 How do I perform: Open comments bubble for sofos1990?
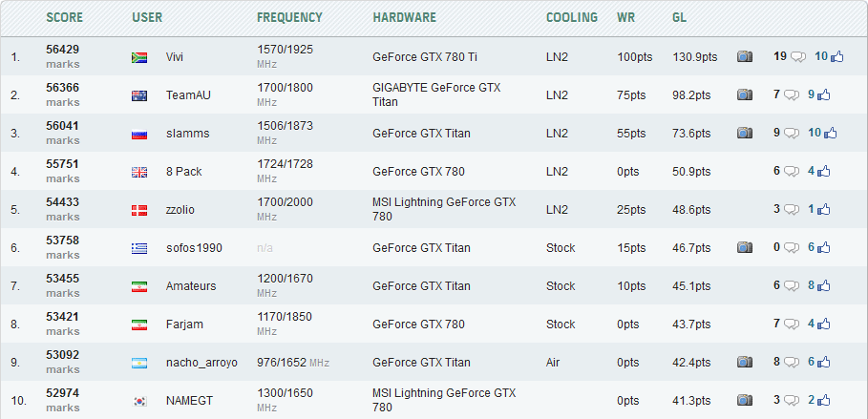click(792, 248)
